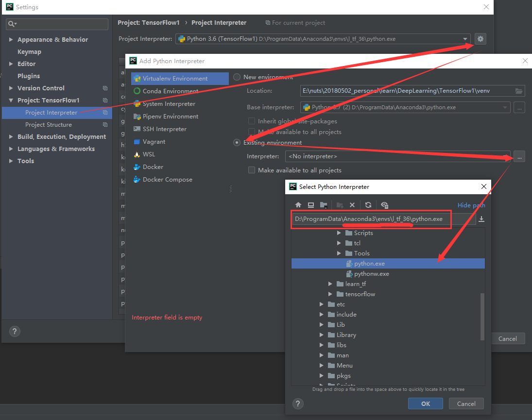532x420 pixels.
Task: Click project-level icon beside Version Control
Action: [x=105, y=88]
